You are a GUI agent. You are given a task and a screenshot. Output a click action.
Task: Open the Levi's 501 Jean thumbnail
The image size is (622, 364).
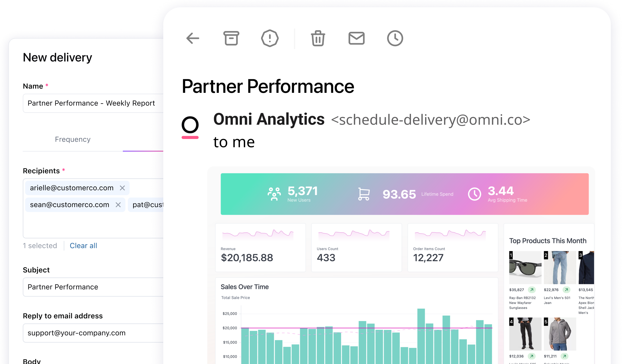560,267
